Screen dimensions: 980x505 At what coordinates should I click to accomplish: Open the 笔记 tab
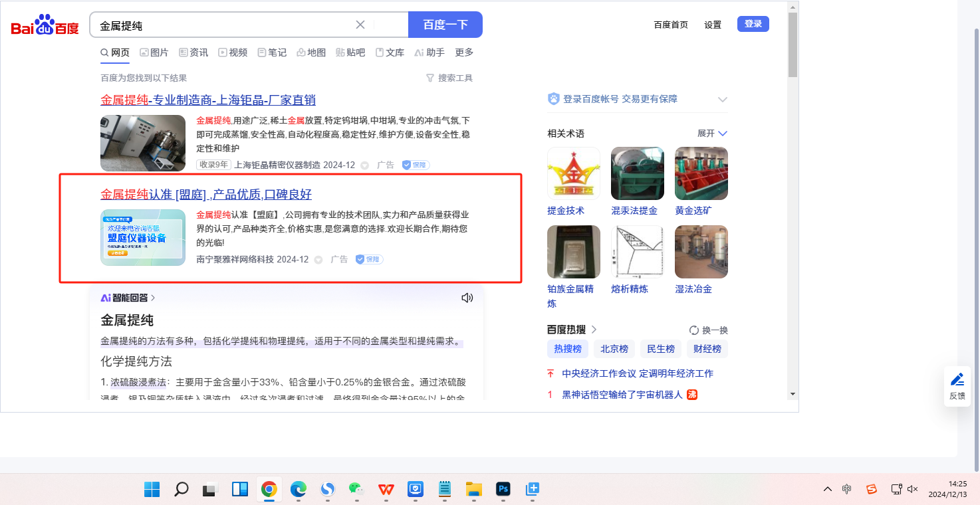tap(272, 52)
